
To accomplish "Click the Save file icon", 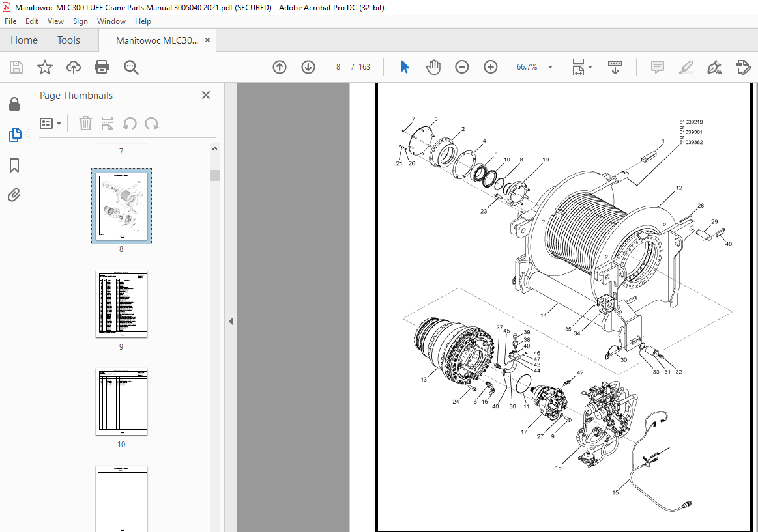I will 16,67.
